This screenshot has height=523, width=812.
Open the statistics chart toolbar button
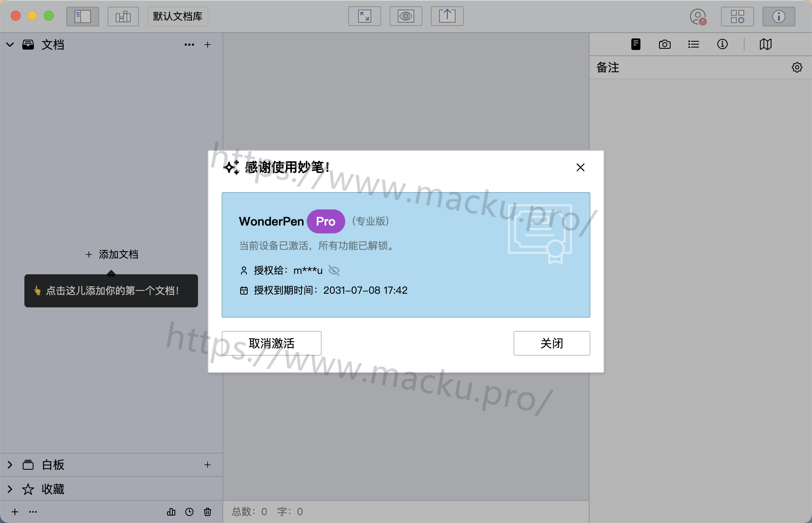tap(123, 17)
